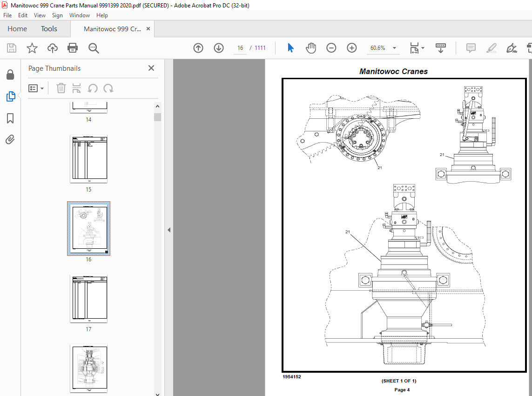Rotate page counterclockwise
The width and height of the screenshot is (532, 396).
click(92, 89)
